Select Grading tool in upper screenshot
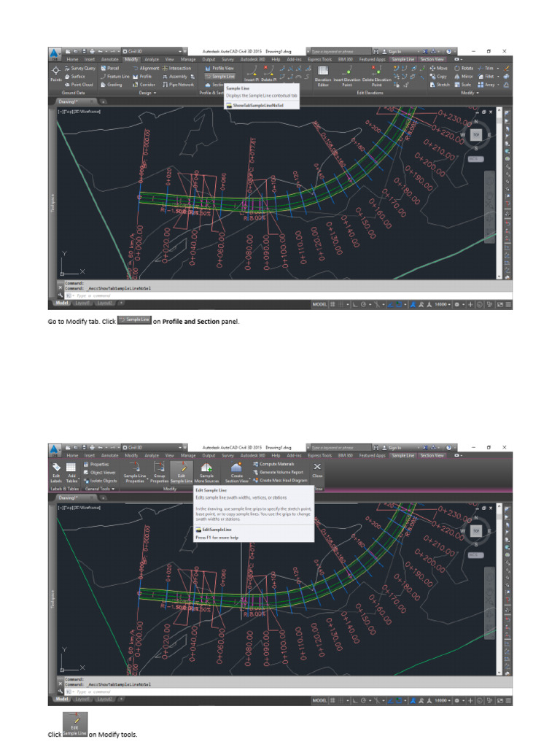The image size is (560, 747). click(112, 85)
